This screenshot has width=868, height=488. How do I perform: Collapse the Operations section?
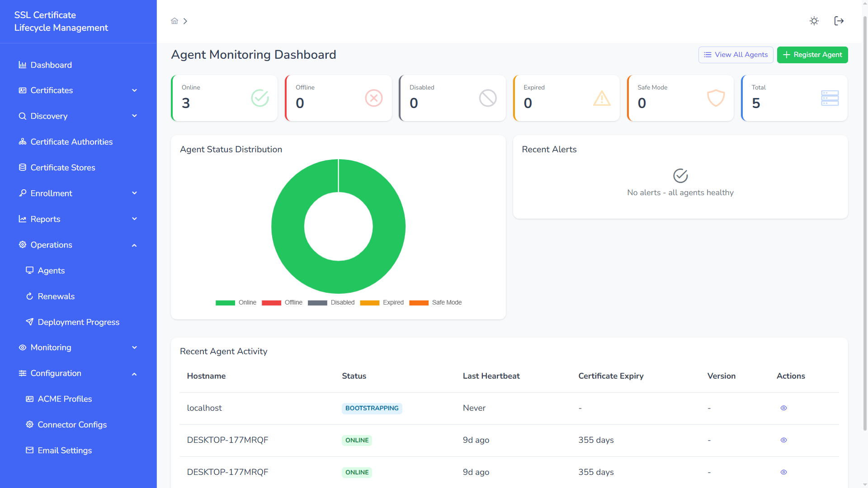click(134, 245)
